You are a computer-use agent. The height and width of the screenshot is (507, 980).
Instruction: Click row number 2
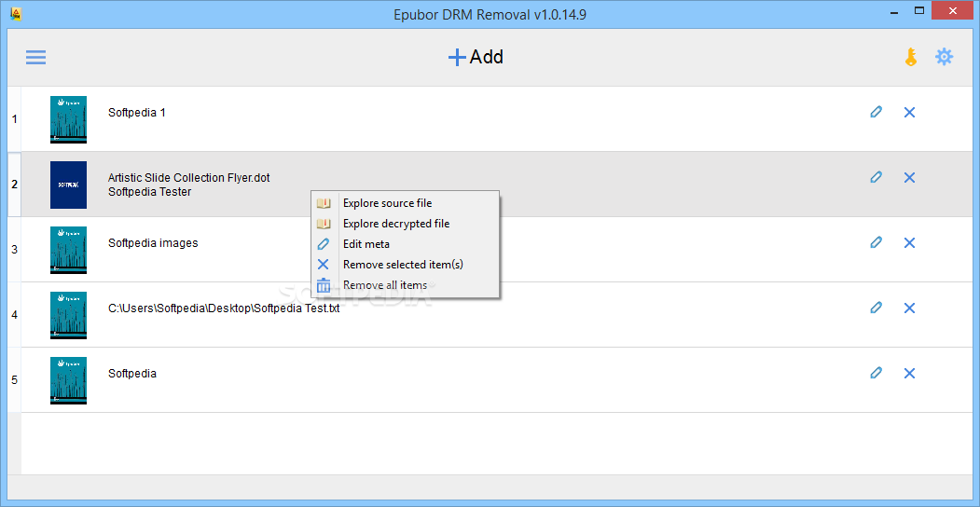pos(14,185)
